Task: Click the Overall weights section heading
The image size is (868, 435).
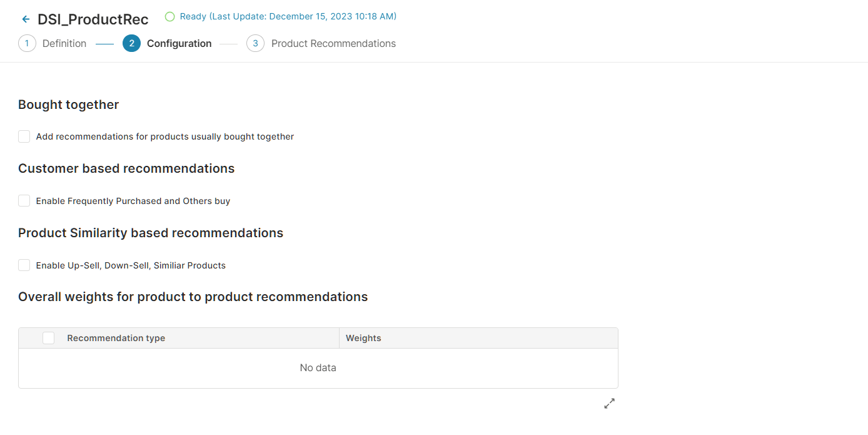Action: [193, 297]
